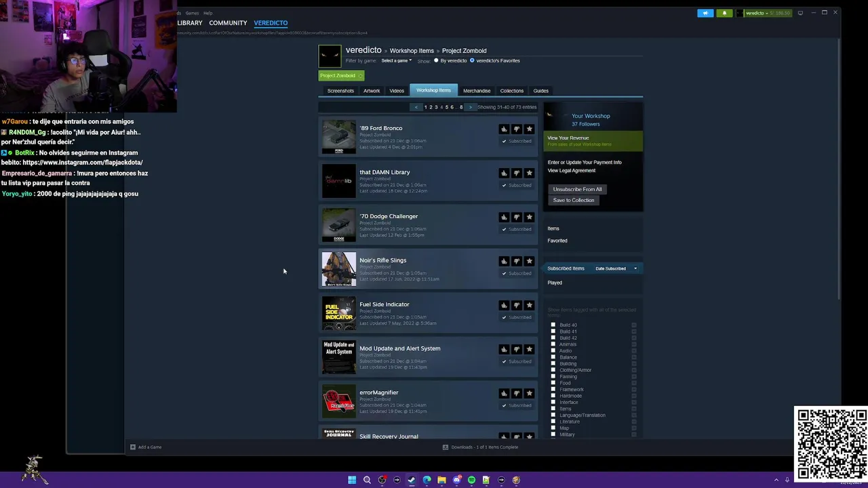Star Mod Update and Alert System
This screenshot has width=868, height=488.
530,349
